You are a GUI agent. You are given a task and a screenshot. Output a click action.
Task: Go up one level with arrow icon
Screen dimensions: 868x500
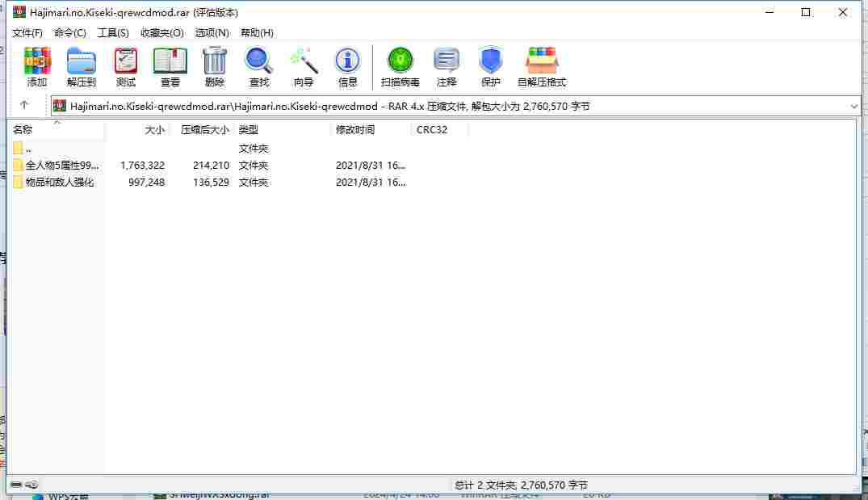coord(23,105)
